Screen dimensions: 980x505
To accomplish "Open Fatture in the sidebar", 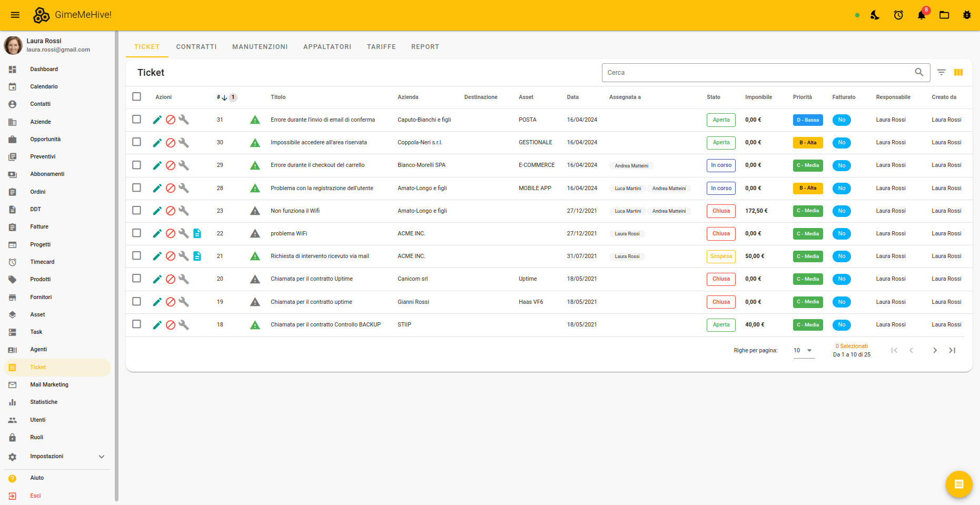I will coord(57,226).
